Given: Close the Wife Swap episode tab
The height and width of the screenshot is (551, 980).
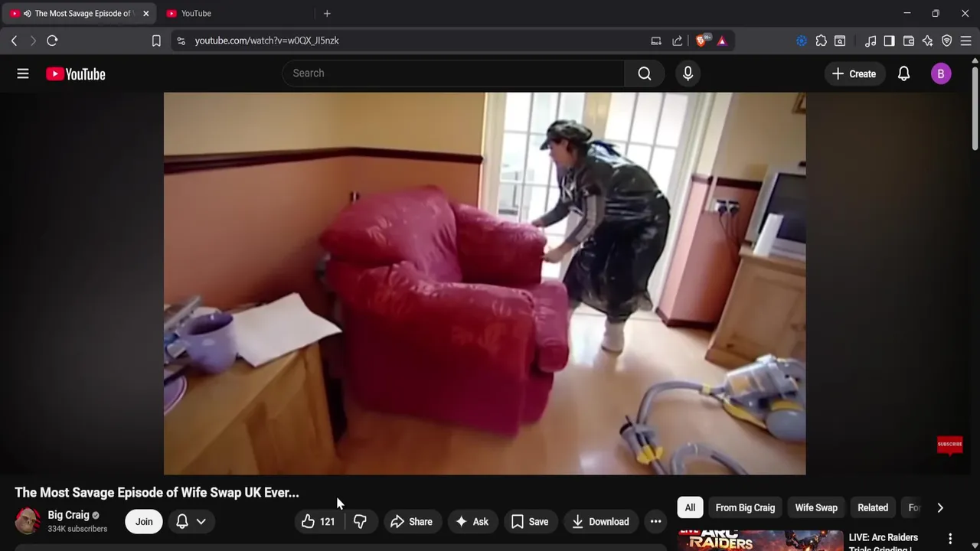Looking at the screenshot, I should [x=145, y=13].
